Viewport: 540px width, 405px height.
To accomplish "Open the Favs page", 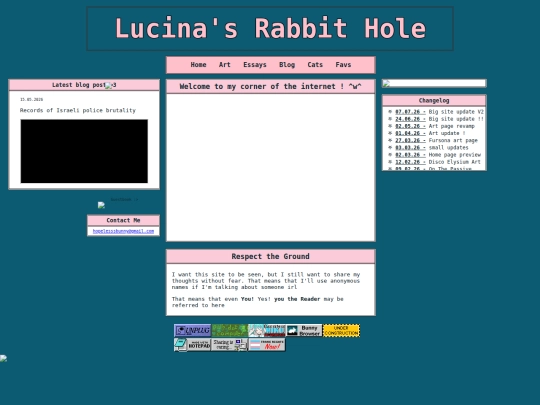I will coord(343,65).
